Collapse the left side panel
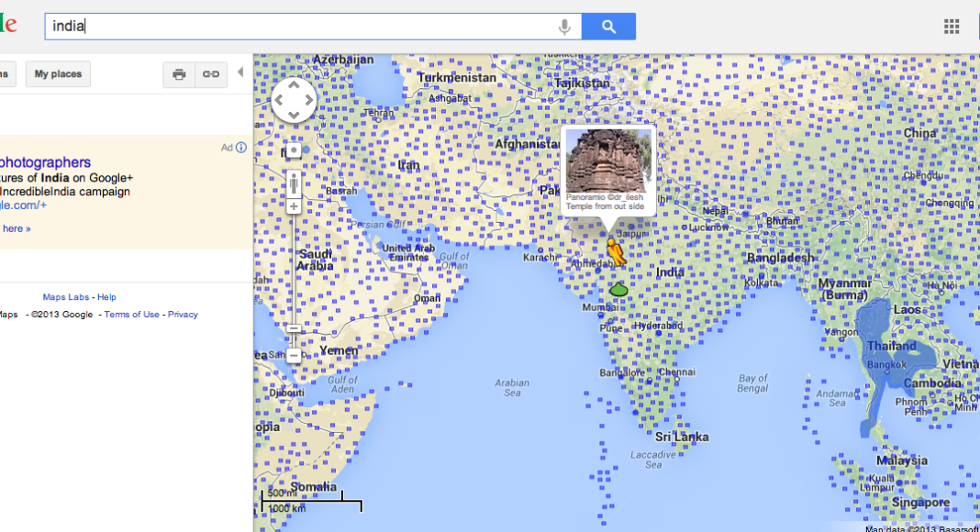Image resolution: width=980 pixels, height=532 pixels. (240, 72)
